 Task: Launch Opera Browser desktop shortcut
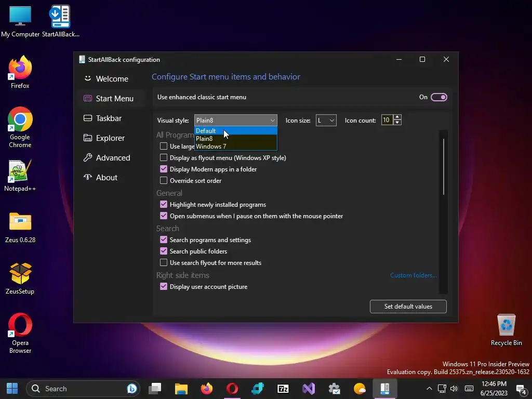[20, 333]
